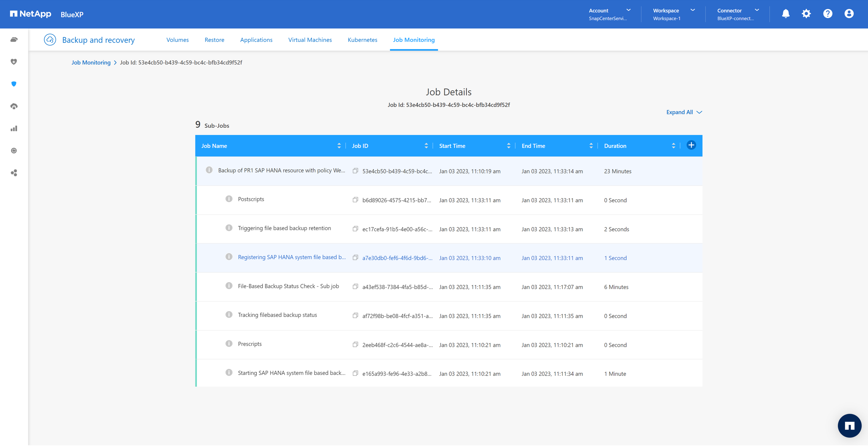Open the Workspace dropdown
The height and width of the screenshot is (448, 868).
point(692,10)
